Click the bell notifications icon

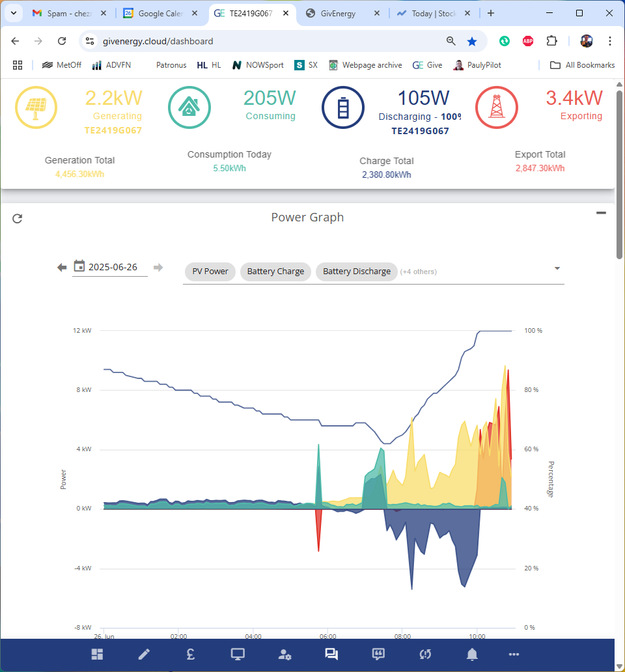click(472, 654)
